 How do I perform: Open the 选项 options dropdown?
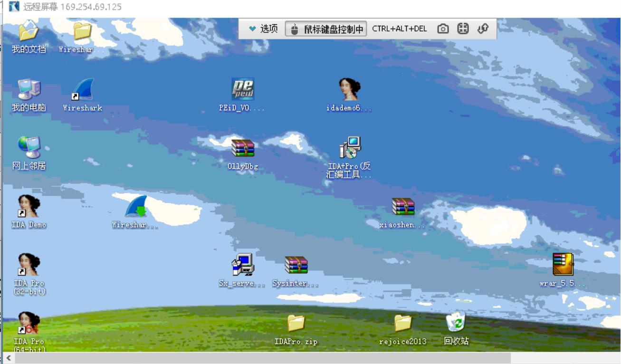click(x=263, y=29)
